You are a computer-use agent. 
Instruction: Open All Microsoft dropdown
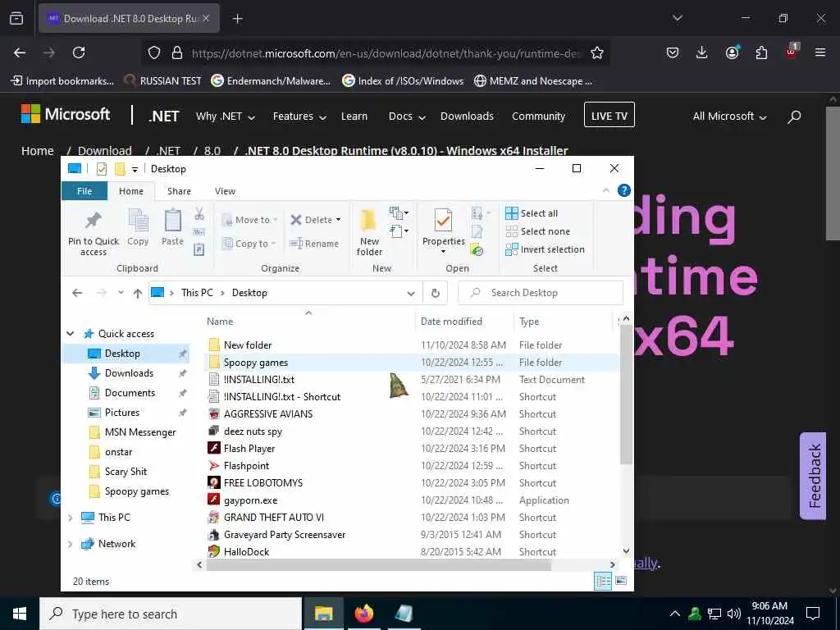coord(729,116)
